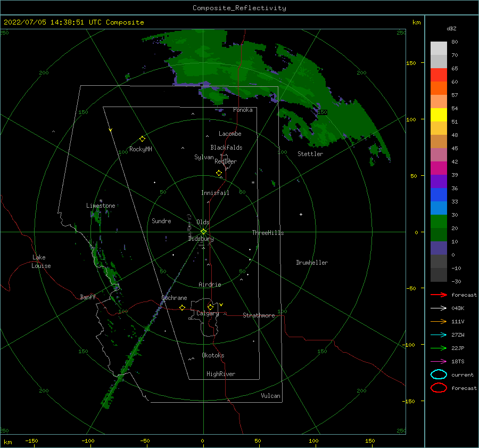Click the Okotoks town label

pos(213,355)
